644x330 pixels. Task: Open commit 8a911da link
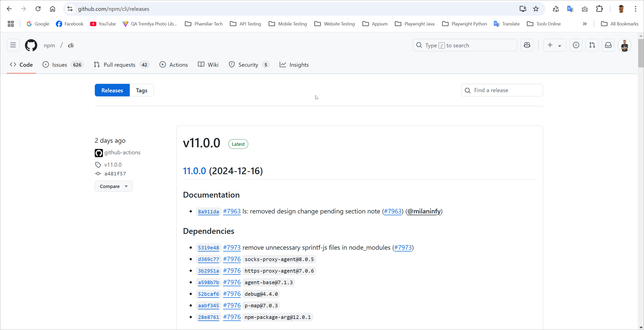(x=208, y=212)
